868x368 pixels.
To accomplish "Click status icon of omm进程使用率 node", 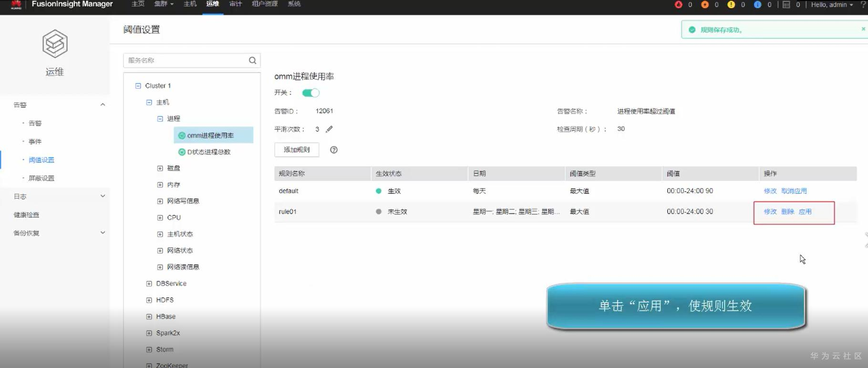I will pos(182,136).
